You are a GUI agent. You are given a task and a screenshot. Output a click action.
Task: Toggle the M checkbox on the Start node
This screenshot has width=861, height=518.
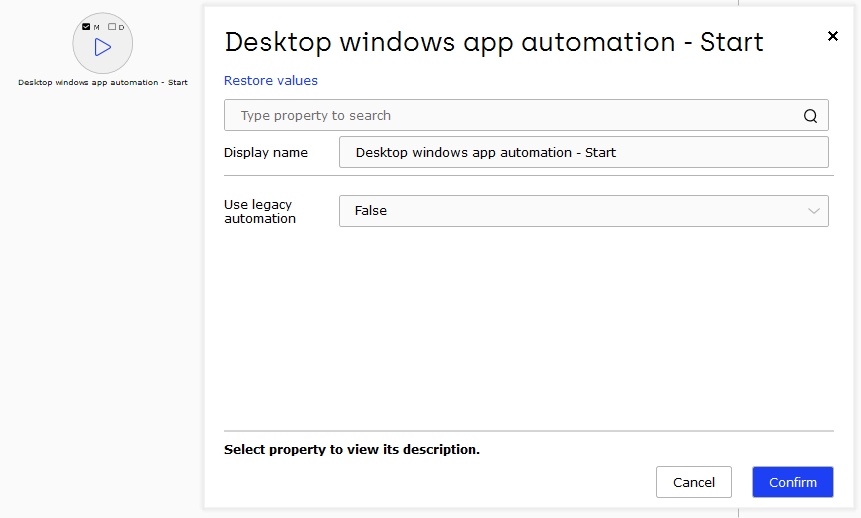tap(86, 26)
